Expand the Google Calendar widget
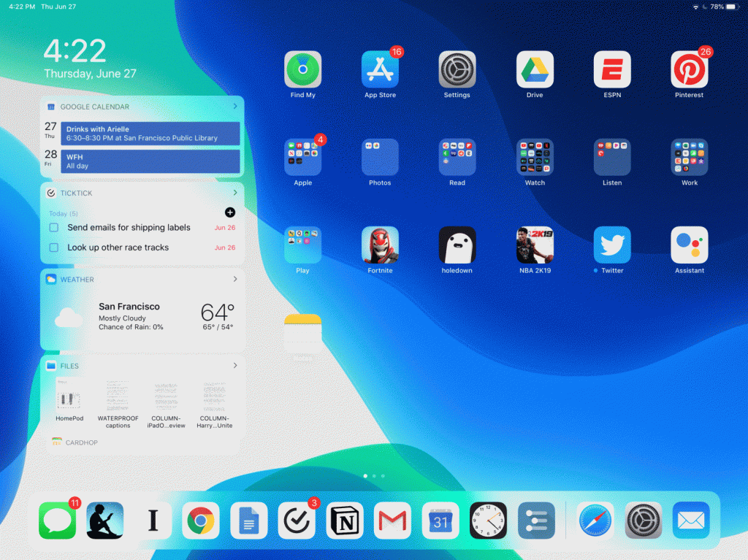Image resolution: width=748 pixels, height=560 pixels. pyautogui.click(x=235, y=106)
